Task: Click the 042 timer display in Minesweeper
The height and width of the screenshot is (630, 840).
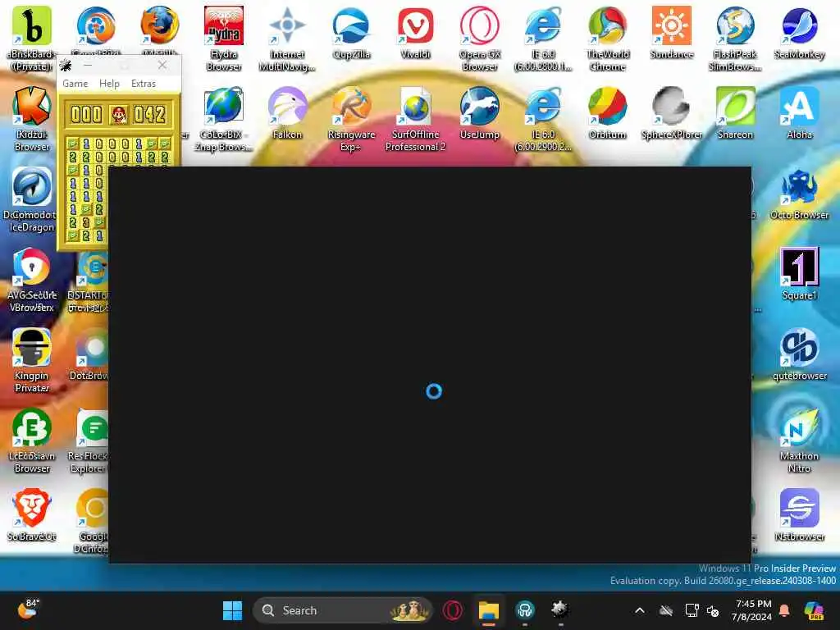Action: (x=149, y=114)
